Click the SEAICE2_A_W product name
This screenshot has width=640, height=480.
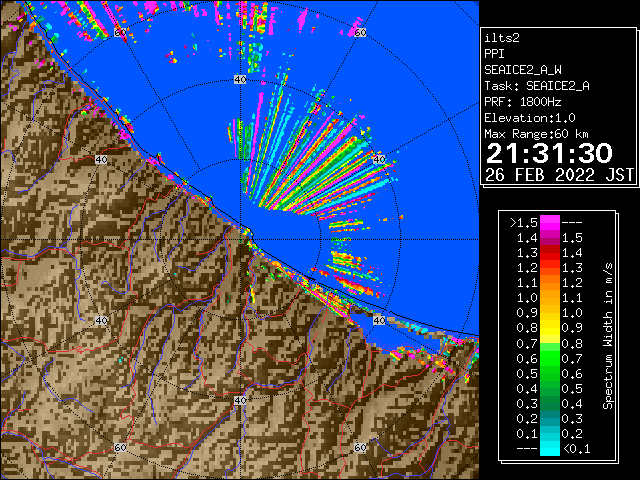(523, 70)
